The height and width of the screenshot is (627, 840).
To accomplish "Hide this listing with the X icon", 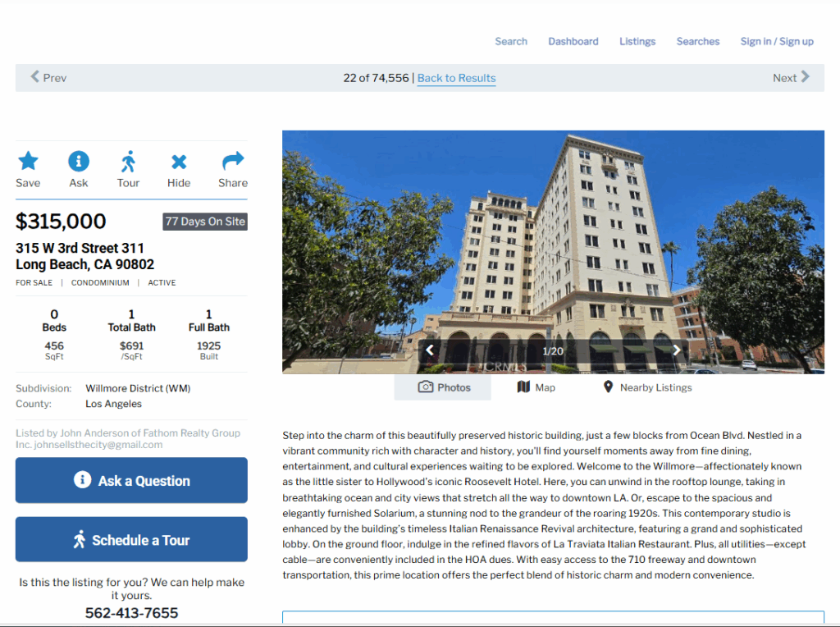I will point(178,162).
